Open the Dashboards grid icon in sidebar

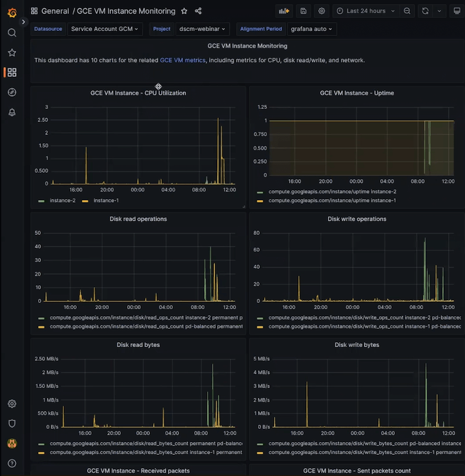click(x=12, y=73)
